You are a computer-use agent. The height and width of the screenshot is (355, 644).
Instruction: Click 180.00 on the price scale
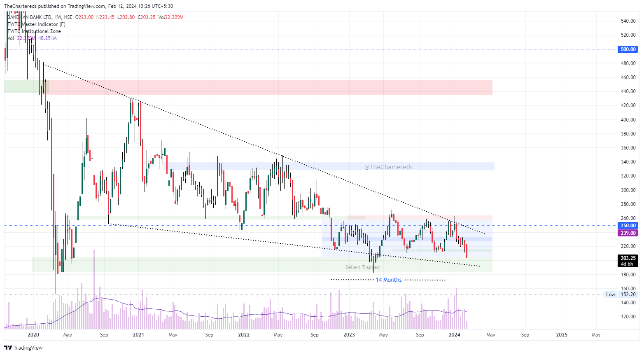tap(628, 275)
